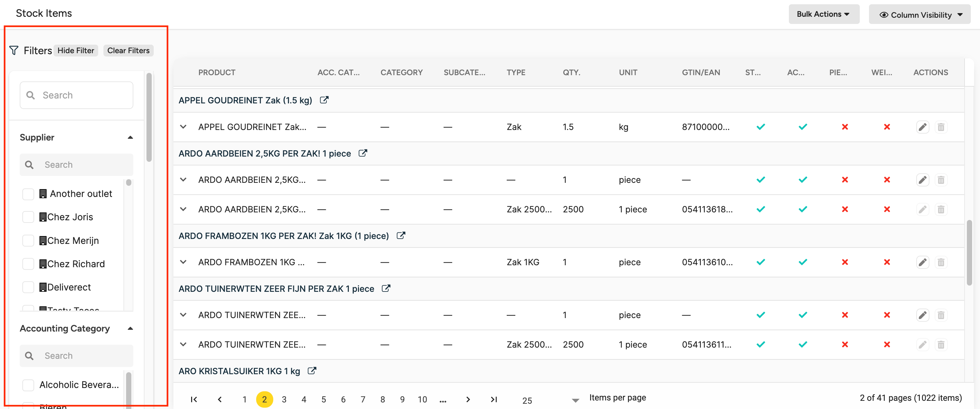Open ARDO FRAMBOZEN 1KG PER ZAK group
This screenshot has height=409, width=980.
click(284, 236)
